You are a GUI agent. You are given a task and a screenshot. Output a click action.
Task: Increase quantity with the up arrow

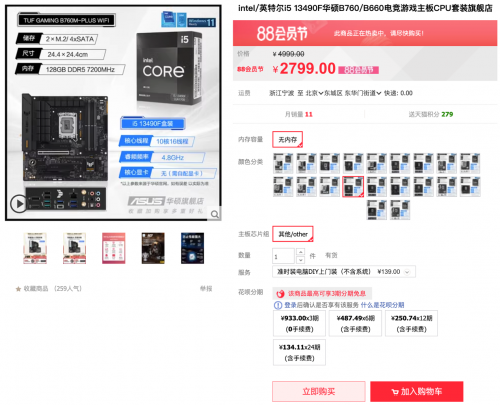300,252
